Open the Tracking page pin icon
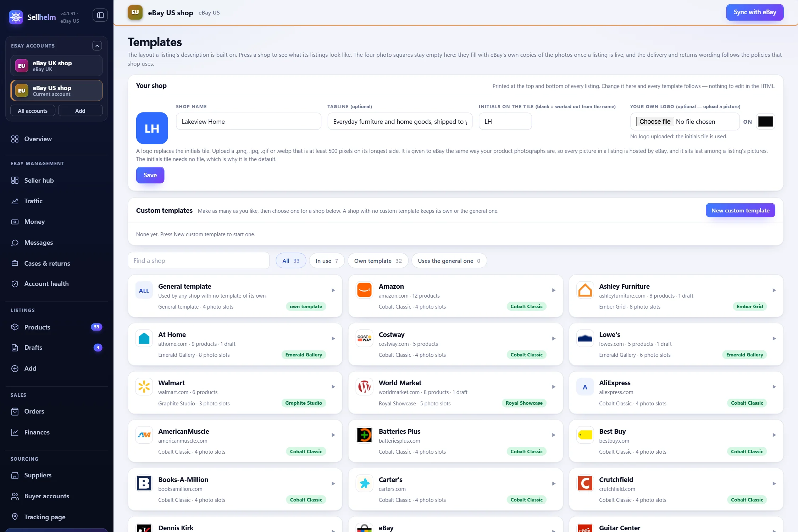798x532 pixels. click(x=15, y=517)
